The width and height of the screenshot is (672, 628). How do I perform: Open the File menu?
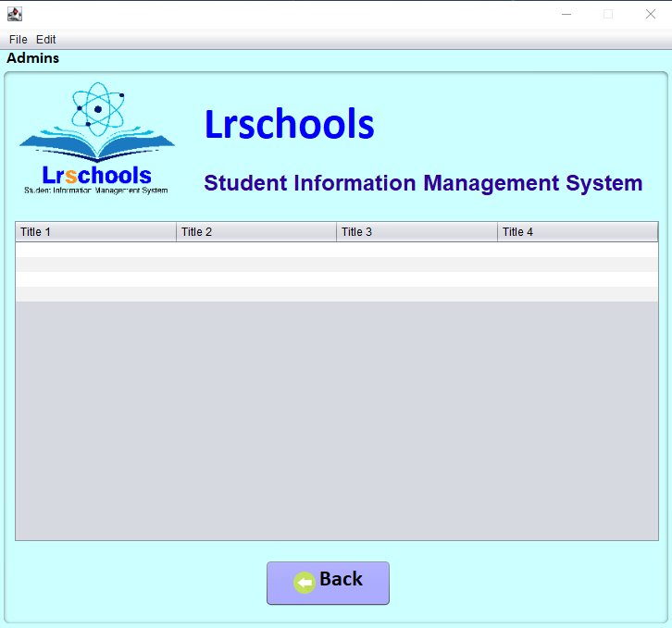(x=18, y=40)
